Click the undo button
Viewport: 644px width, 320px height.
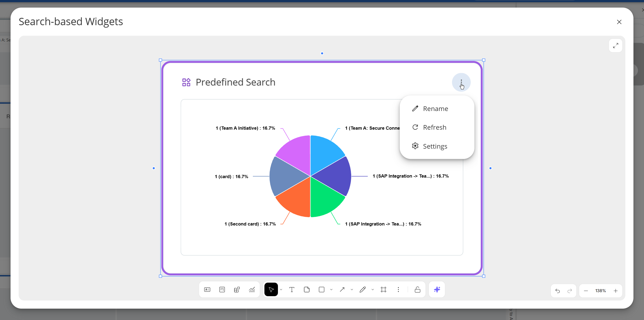(557, 291)
